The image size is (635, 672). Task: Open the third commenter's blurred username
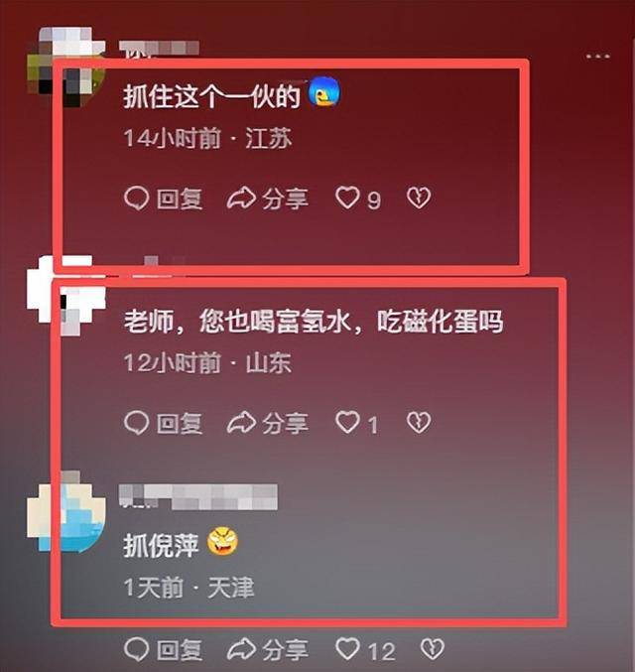coord(198,497)
